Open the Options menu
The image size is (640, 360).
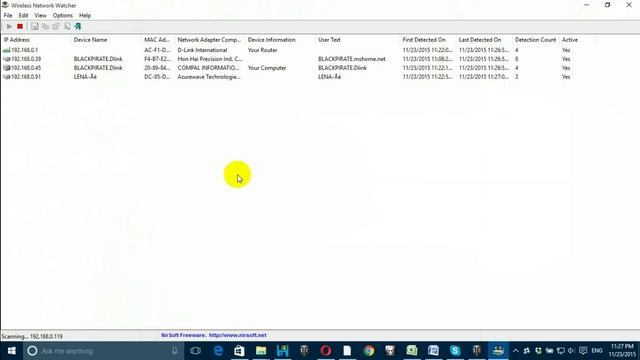point(62,16)
